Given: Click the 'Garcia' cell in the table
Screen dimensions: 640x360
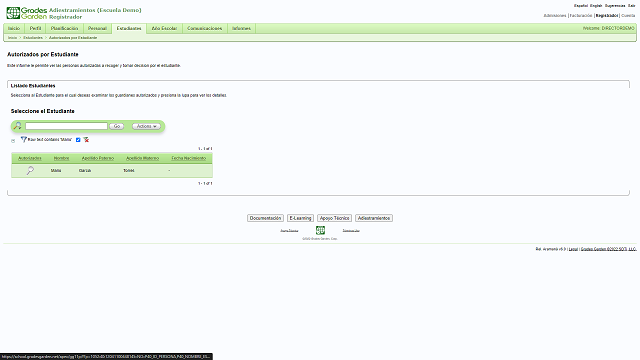Looking at the screenshot, I should coord(85,171).
